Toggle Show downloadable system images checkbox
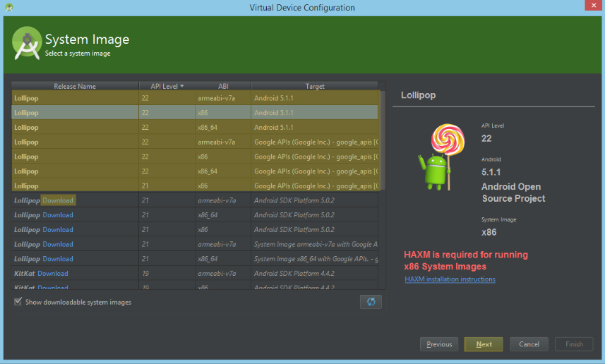This screenshot has height=364, width=605. tap(18, 301)
